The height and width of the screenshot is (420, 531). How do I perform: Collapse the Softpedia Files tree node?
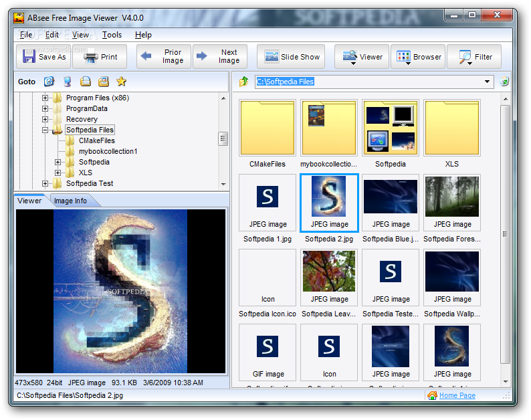click(x=45, y=130)
